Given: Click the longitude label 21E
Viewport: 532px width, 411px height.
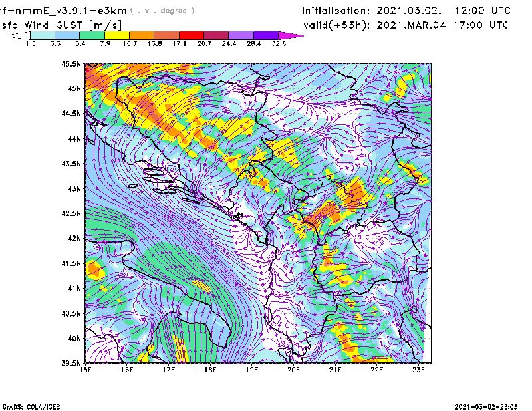Looking at the screenshot, I should tap(335, 370).
